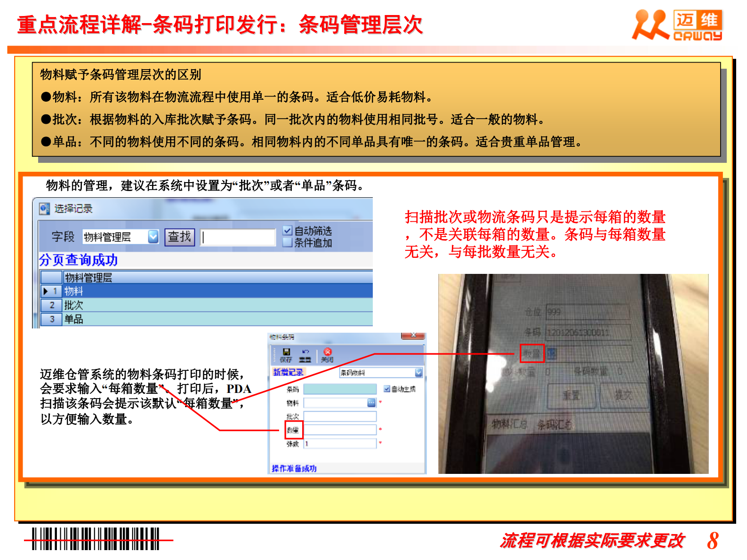Image resolution: width=747 pixels, height=560 pixels.
Task: Click the 流程可根据实际要求更改 footer text
Action: pos(592,541)
